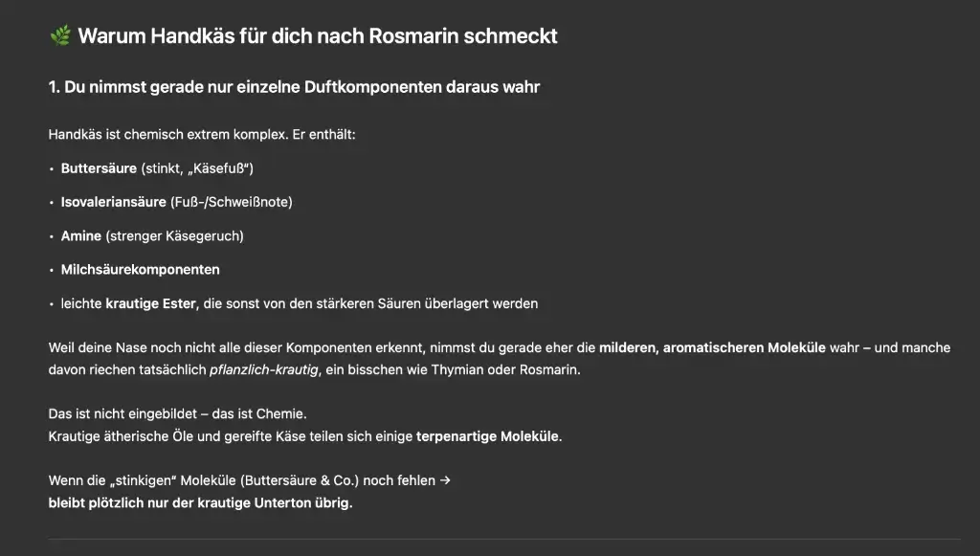Click the "(strenger Käsegeruch)" note

coord(174,235)
